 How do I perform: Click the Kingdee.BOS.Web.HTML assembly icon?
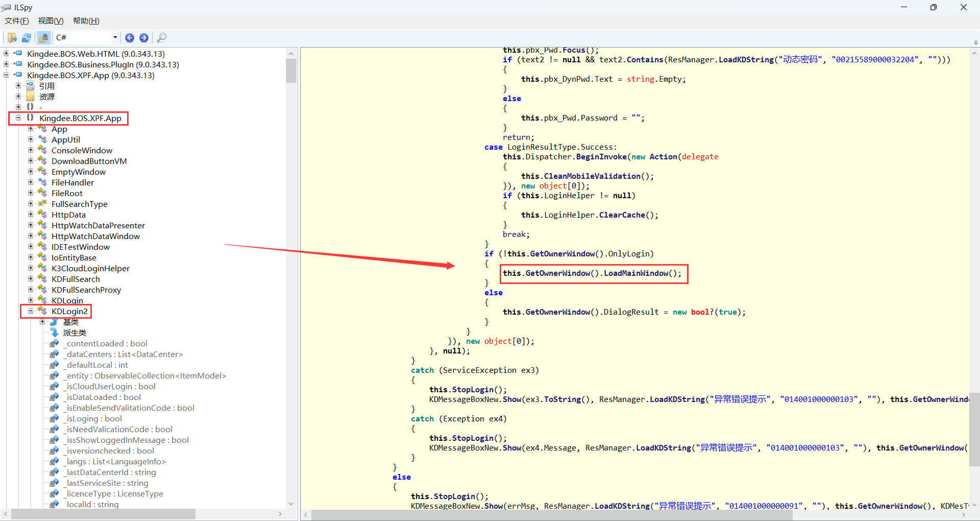coord(18,53)
